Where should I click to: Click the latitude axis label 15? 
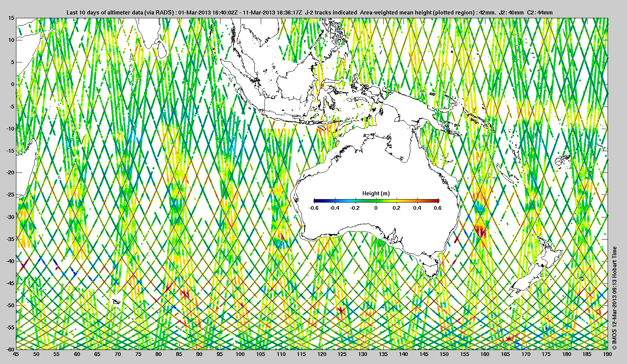[11, 18]
